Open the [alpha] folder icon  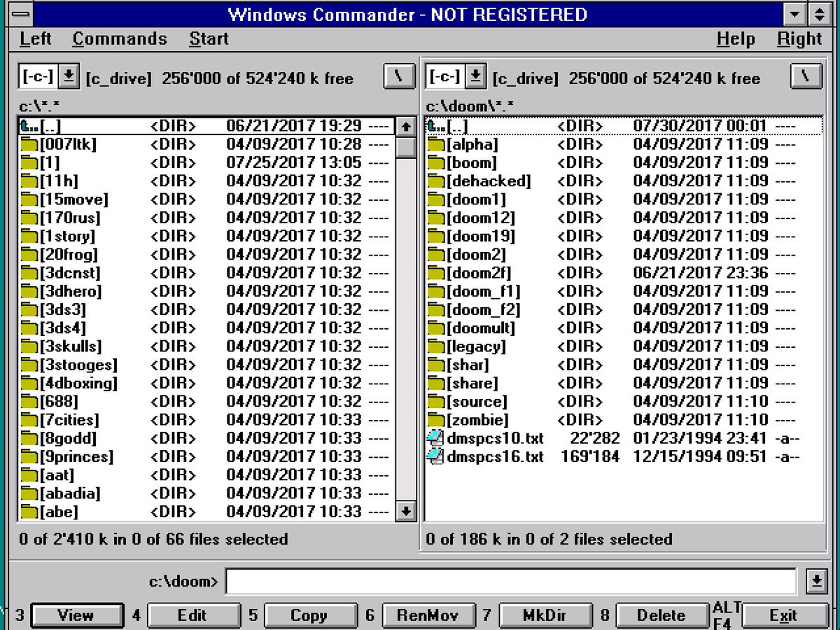coord(435,144)
